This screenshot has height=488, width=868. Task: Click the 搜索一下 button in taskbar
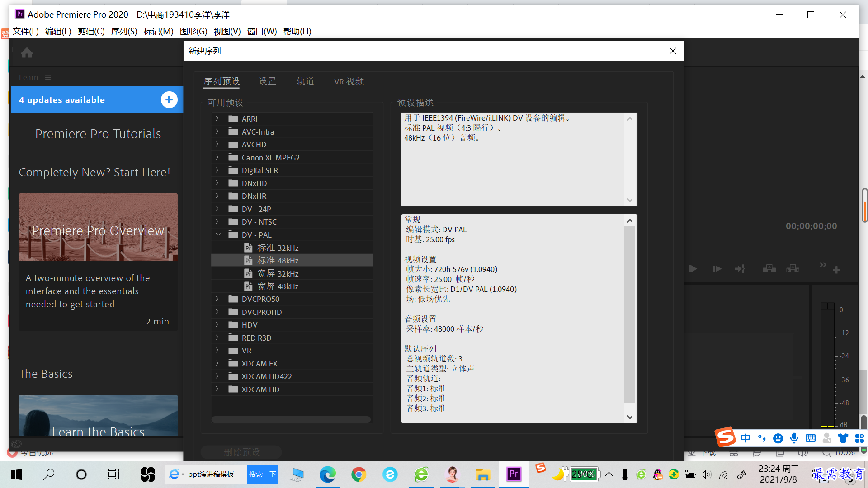(262, 474)
